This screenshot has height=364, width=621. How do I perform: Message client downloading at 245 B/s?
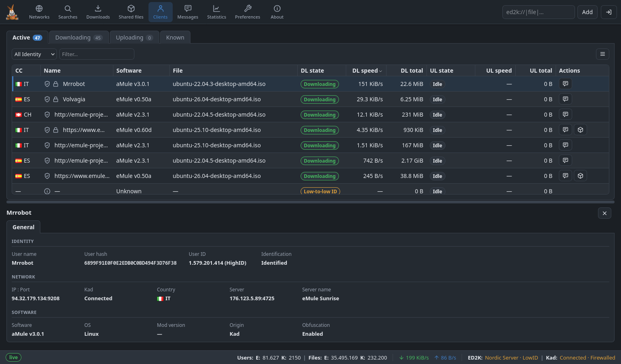pyautogui.click(x=565, y=176)
